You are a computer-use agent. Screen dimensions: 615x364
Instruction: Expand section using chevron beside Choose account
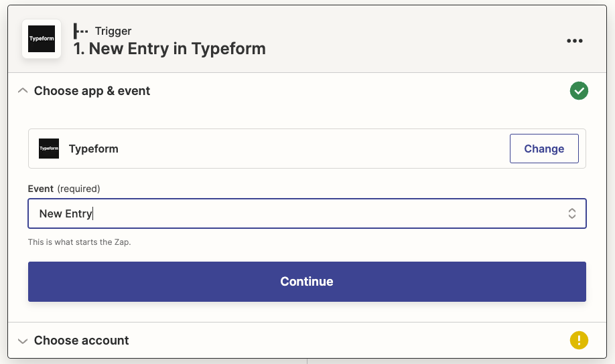click(x=23, y=341)
